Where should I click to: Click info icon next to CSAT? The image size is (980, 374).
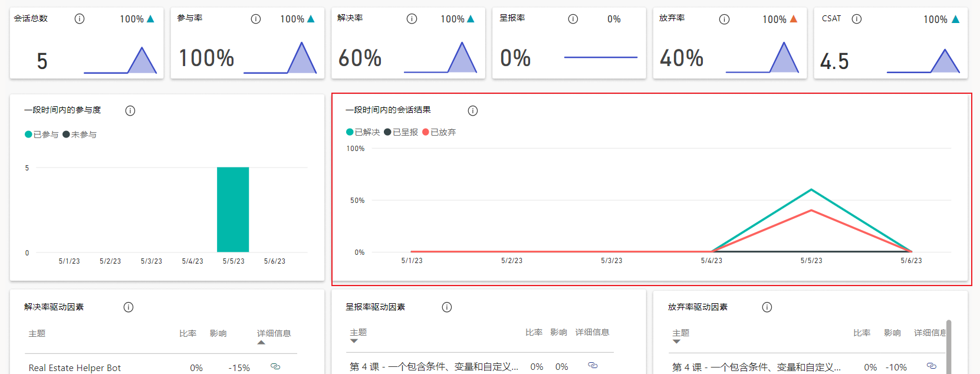857,19
